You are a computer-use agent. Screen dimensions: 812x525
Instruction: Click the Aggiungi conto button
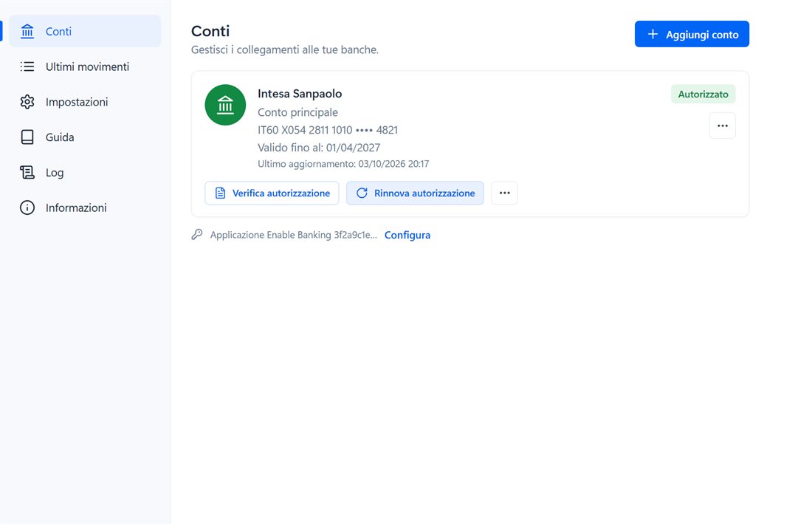pos(692,34)
